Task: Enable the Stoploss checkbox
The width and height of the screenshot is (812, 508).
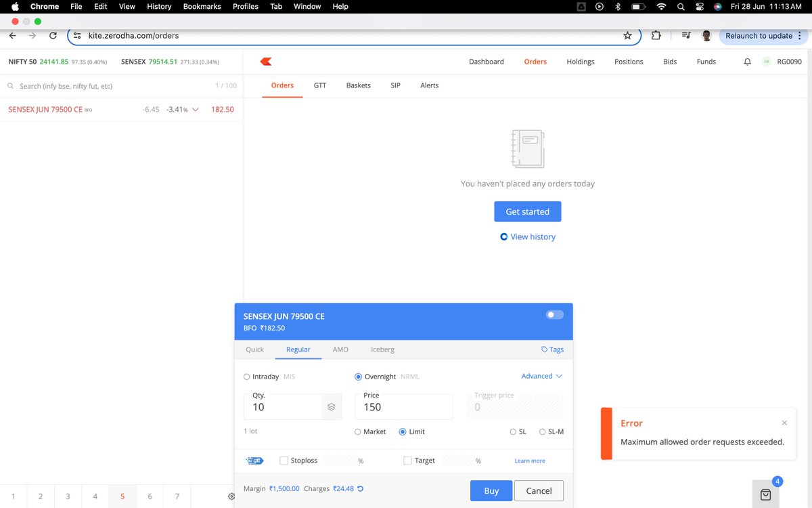Action: pos(284,461)
